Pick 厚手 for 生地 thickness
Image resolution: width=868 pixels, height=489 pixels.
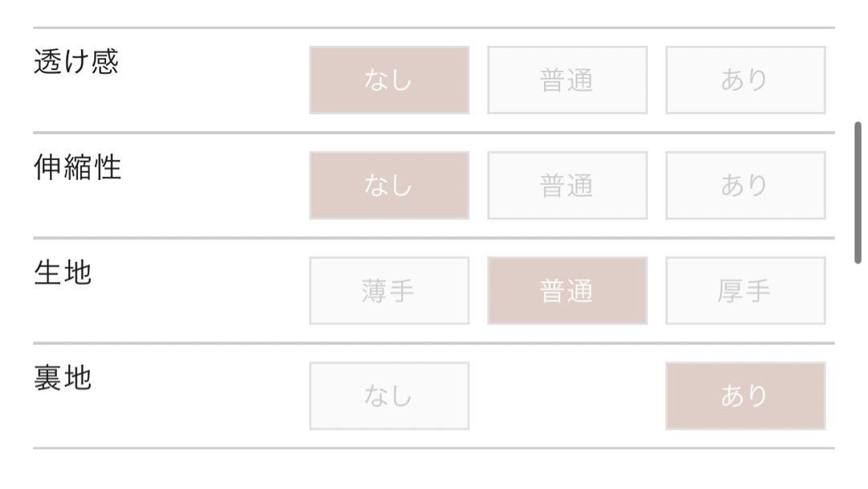tap(746, 290)
